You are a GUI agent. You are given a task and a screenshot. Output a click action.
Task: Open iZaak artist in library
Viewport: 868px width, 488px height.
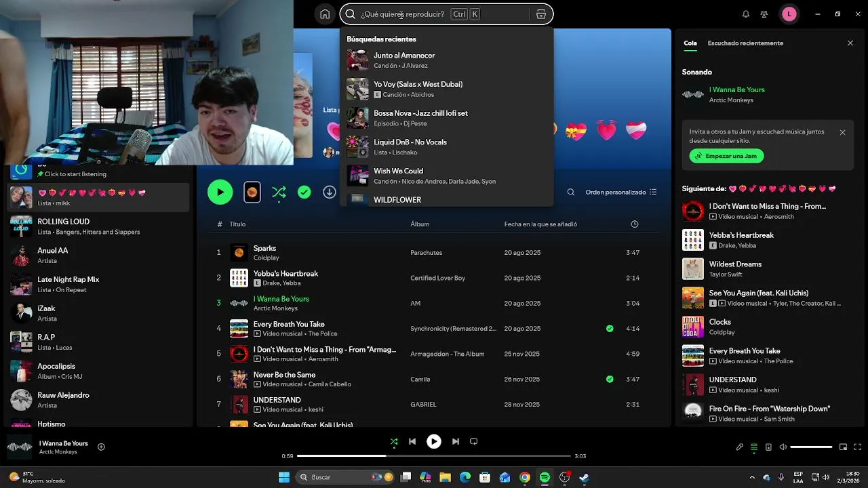tap(99, 313)
